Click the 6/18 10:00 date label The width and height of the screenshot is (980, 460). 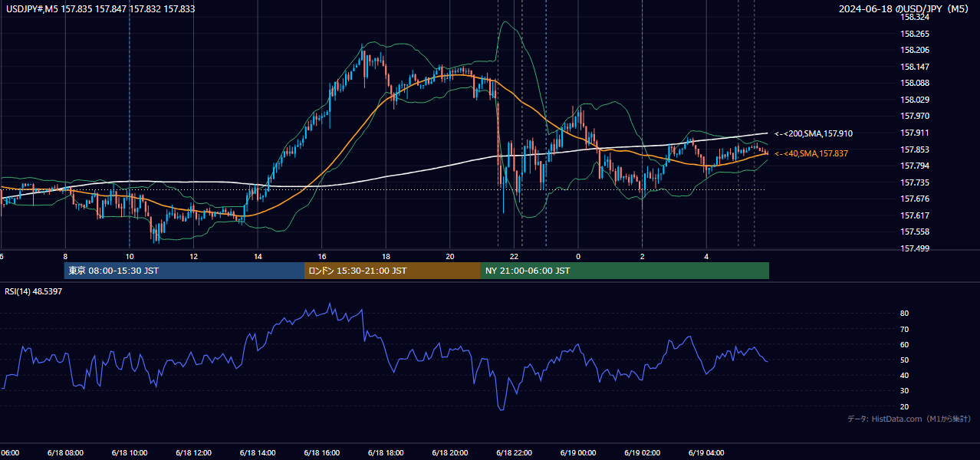point(129,453)
